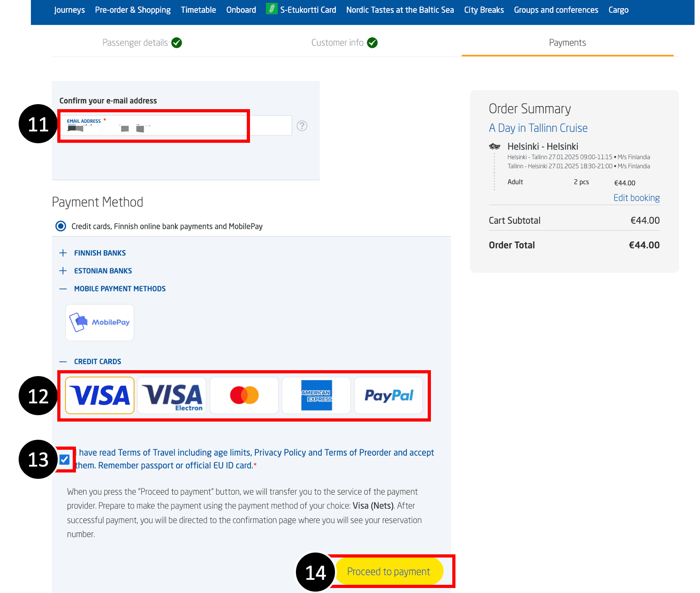The width and height of the screenshot is (700, 593).
Task: Select American Express payment logo
Action: click(x=316, y=395)
